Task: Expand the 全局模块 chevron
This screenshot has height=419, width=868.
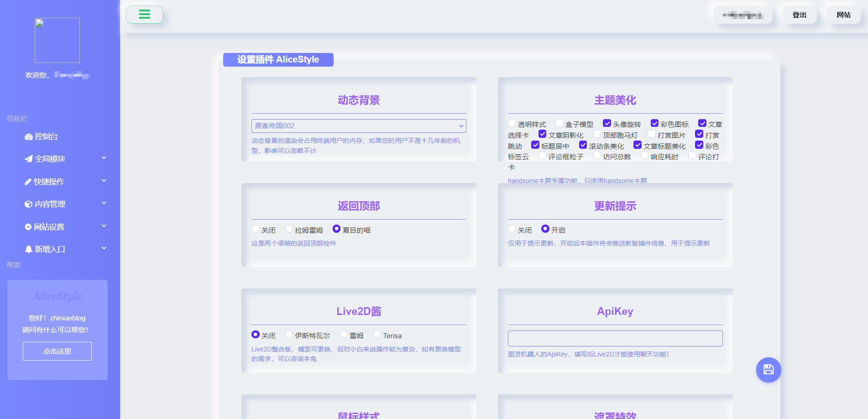Action: 104,158
